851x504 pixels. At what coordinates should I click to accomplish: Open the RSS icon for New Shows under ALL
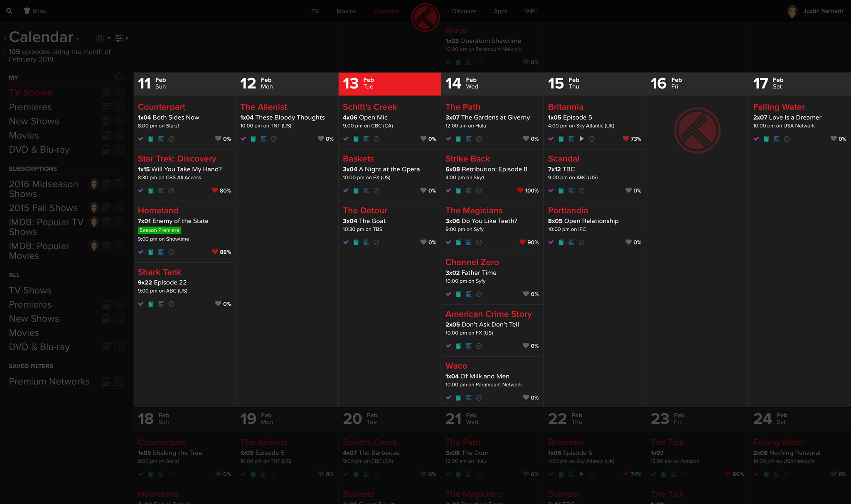tap(119, 318)
